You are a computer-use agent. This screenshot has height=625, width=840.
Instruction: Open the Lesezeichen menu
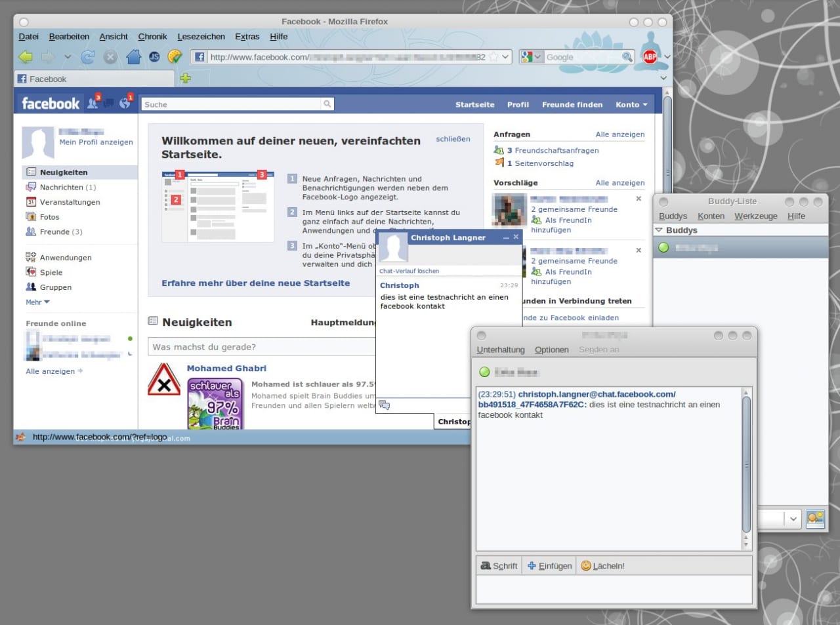point(201,37)
